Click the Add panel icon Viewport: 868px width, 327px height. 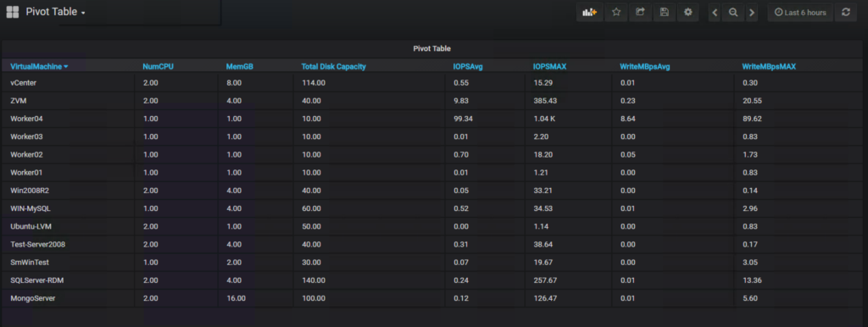590,12
